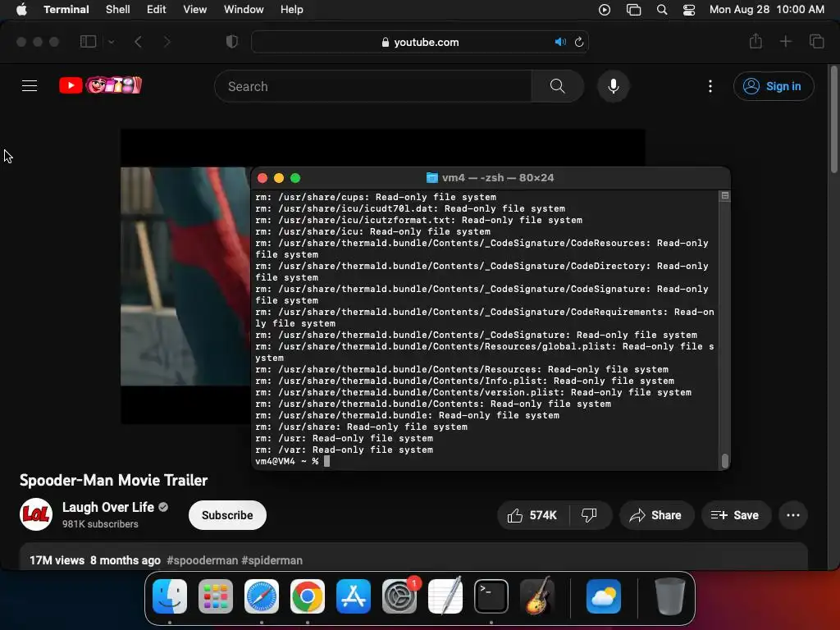Open Laugh Over Life channel avatar
This screenshot has width=840, height=630.
click(36, 514)
